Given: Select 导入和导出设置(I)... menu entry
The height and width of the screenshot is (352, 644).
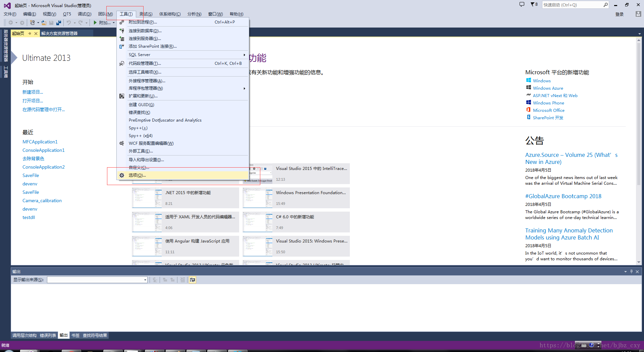Looking at the screenshot, I should point(183,160).
